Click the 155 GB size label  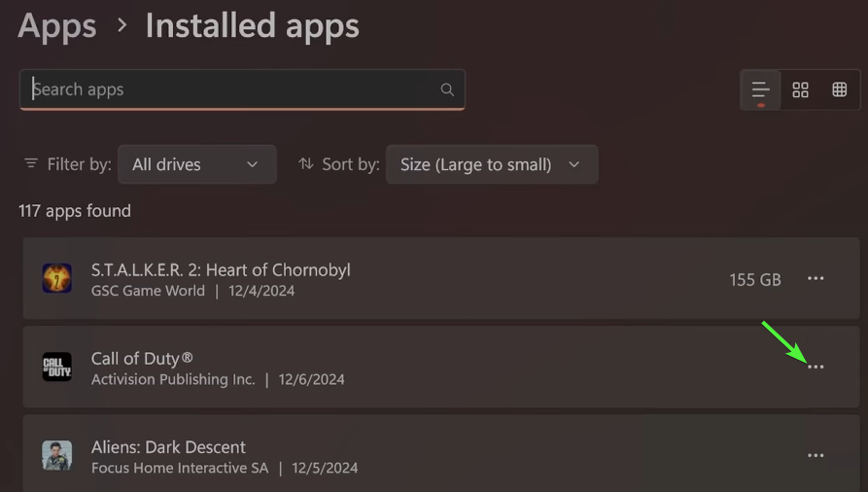click(x=755, y=280)
